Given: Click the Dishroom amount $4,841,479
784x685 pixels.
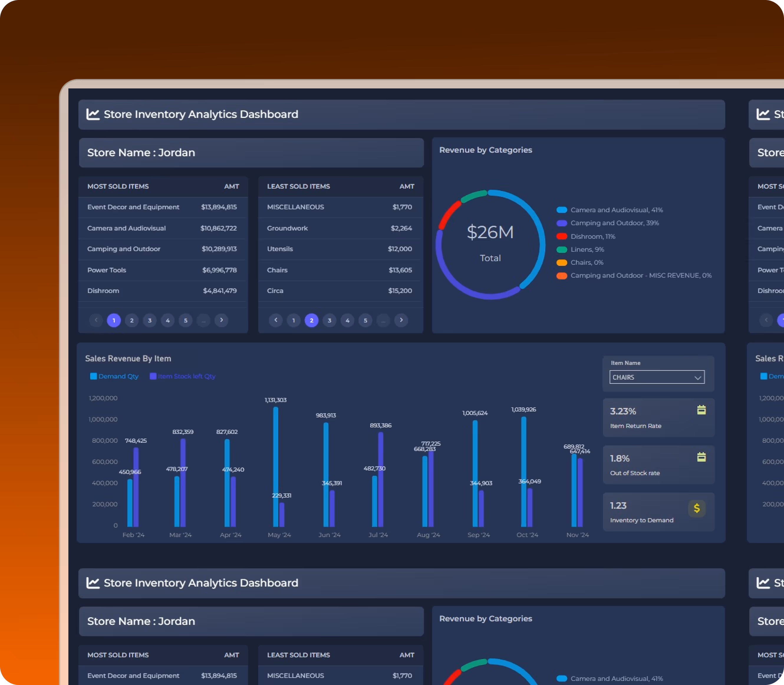Looking at the screenshot, I should point(220,291).
